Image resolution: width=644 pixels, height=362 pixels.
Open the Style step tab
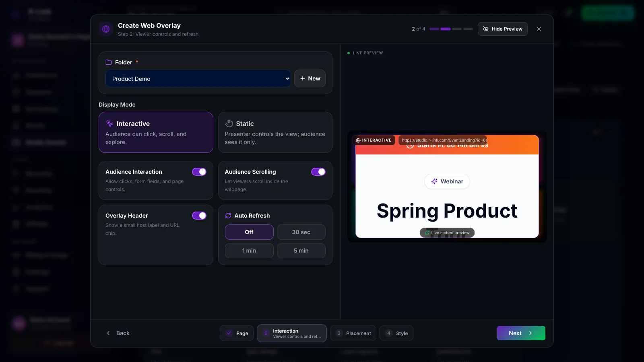[x=396, y=333]
